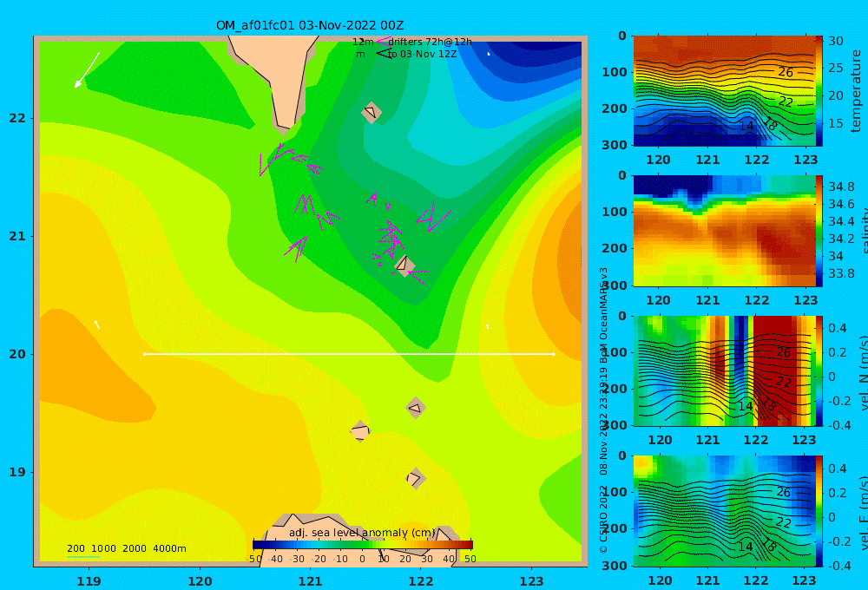The width and height of the screenshot is (868, 590).
Task: Open the northward velocity section panel
Action: (724, 370)
